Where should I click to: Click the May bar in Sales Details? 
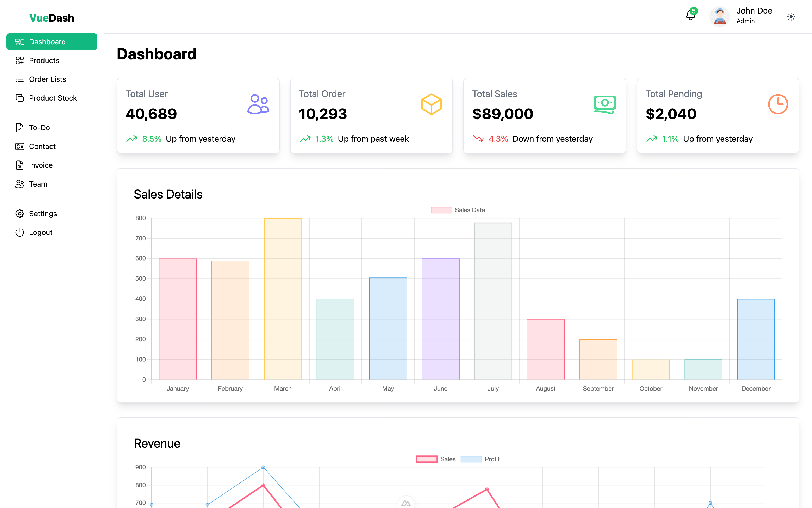coord(388,328)
